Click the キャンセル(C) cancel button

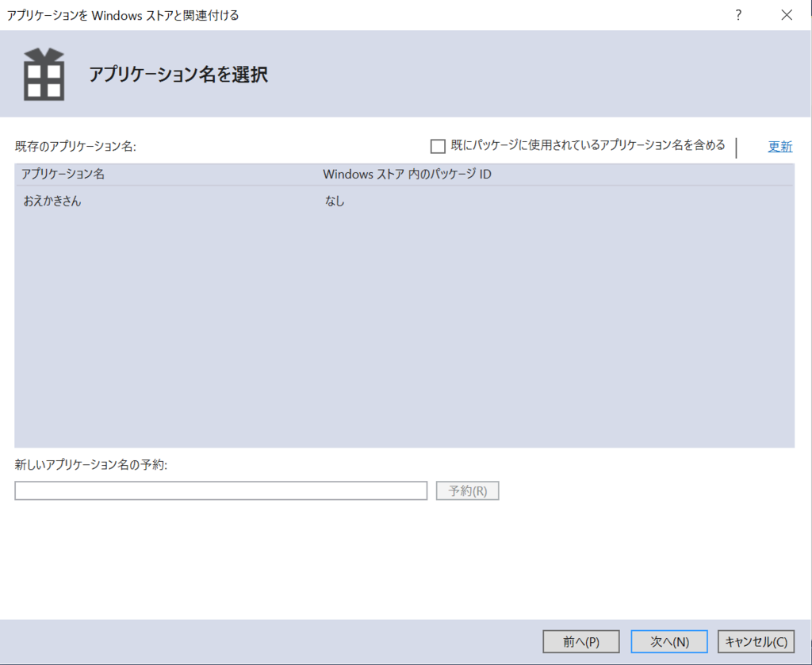click(x=756, y=642)
